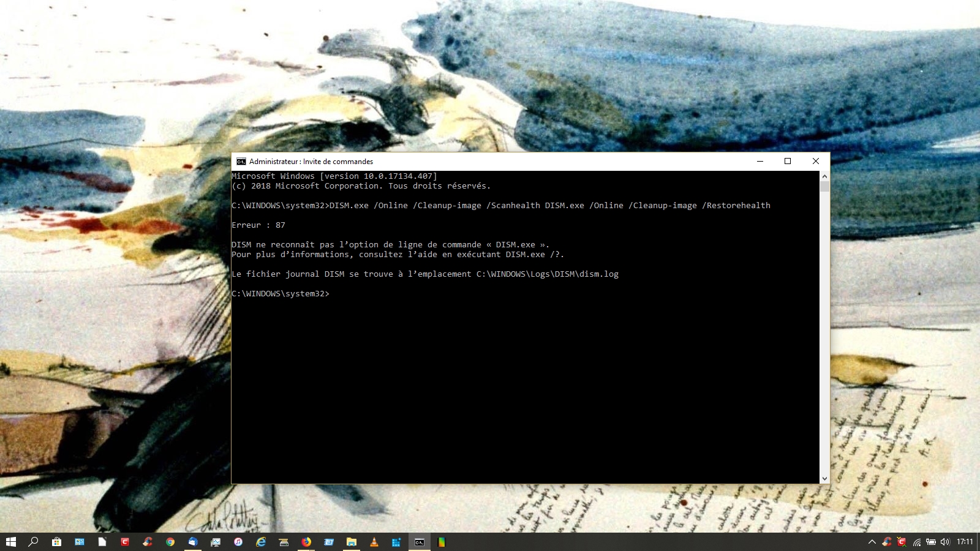Open taskbar search magnifier
The image size is (980, 551).
[34, 542]
